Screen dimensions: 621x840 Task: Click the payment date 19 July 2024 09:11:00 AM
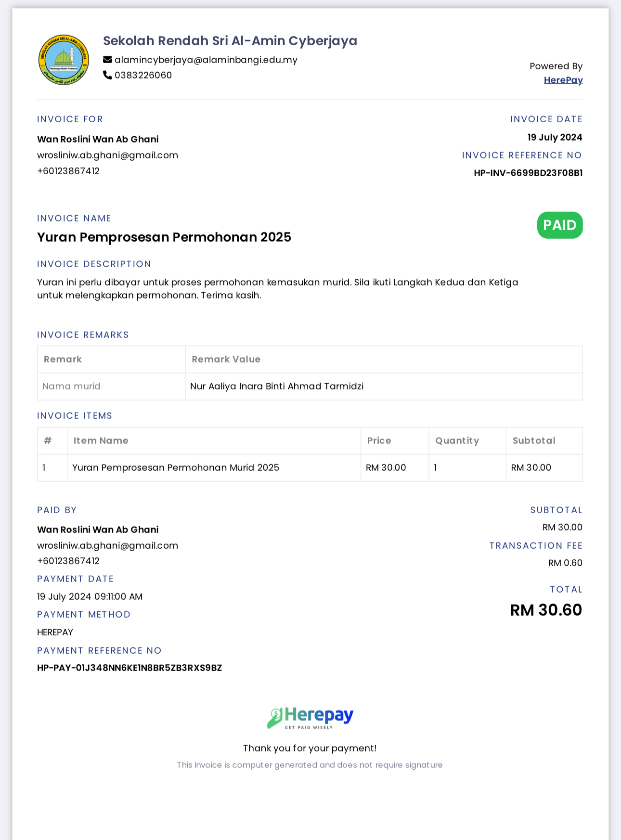90,596
